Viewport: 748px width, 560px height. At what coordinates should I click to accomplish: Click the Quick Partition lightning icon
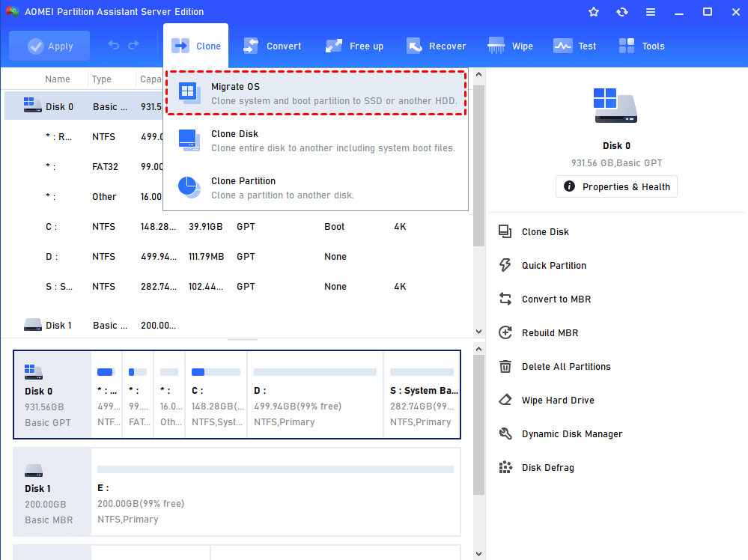coord(505,265)
